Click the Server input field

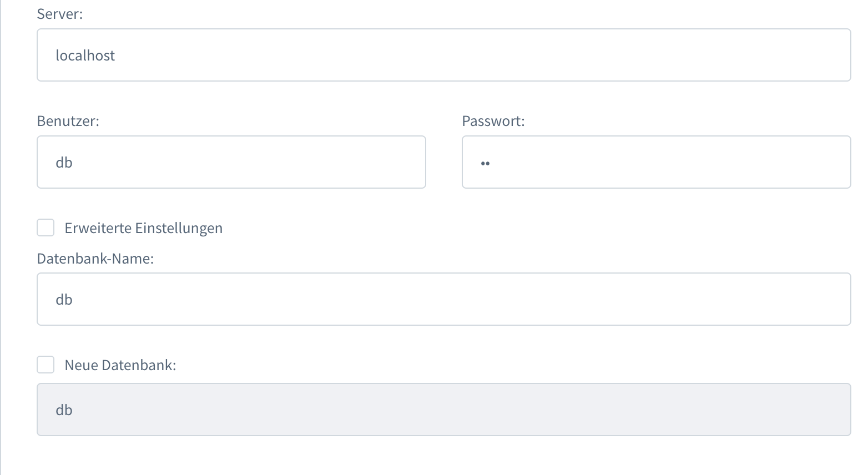[443, 55]
